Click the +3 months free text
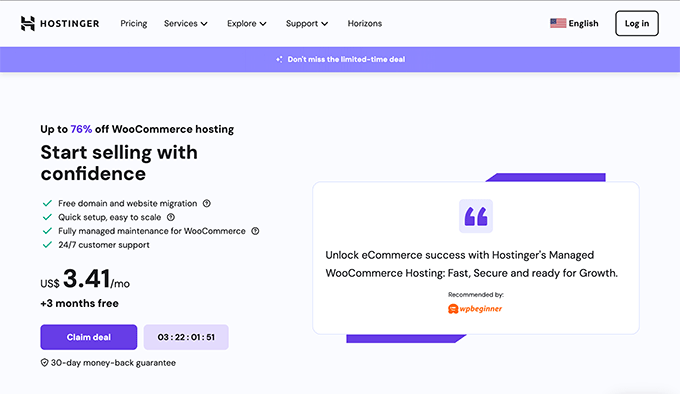 [x=79, y=303]
